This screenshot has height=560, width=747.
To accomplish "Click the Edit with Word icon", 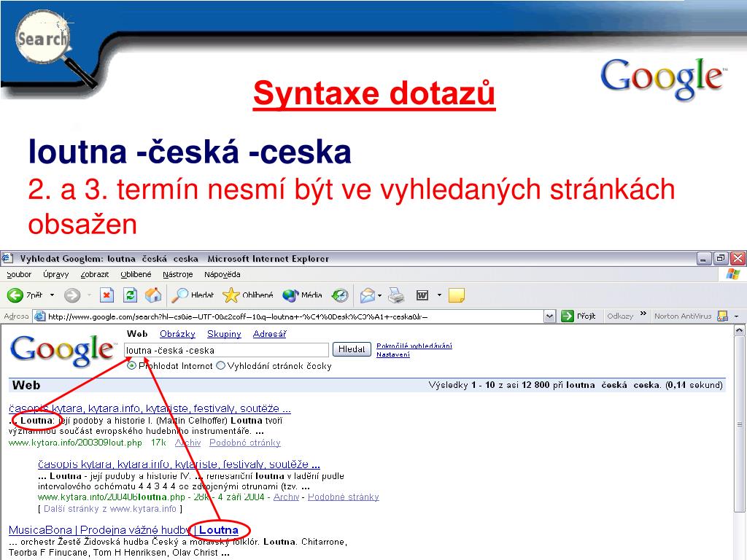I will tap(422, 295).
